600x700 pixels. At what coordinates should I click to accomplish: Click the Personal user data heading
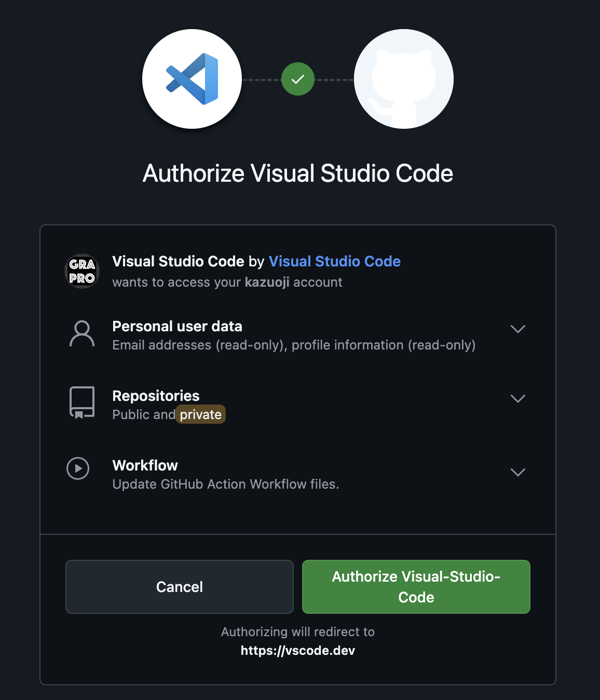coord(177,326)
